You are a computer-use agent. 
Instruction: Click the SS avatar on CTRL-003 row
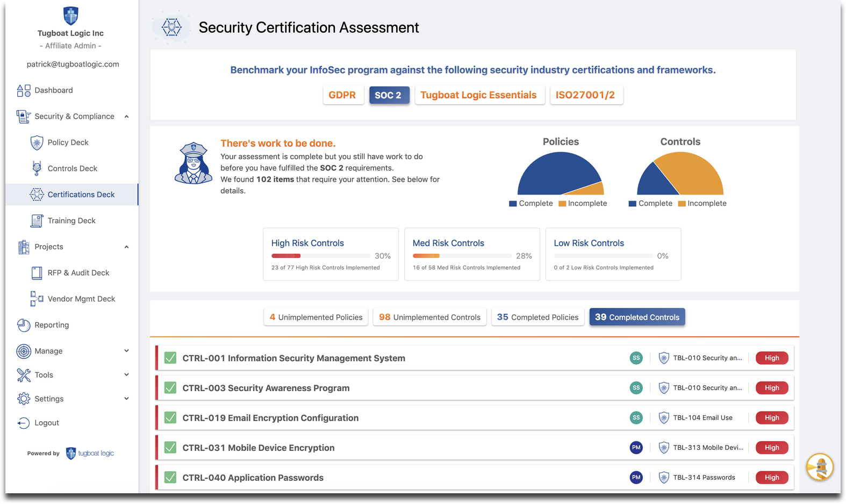636,388
